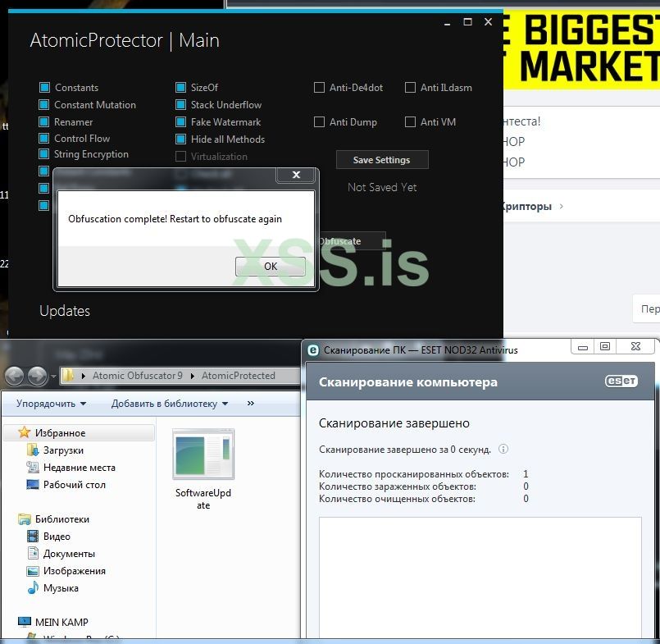This screenshot has width=660, height=644.
Task: Uncheck Hide all Methods
Action: 180,139
